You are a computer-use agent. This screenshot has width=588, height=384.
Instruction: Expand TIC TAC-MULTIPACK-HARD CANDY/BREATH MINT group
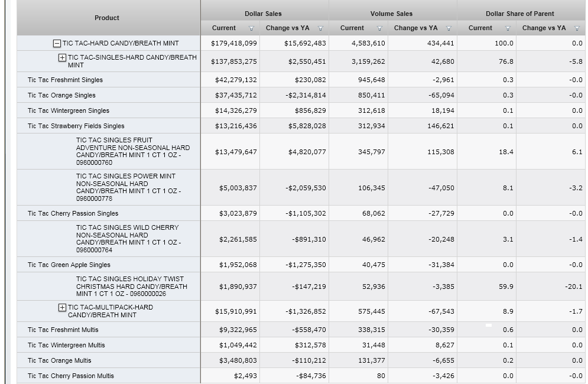[x=62, y=308]
